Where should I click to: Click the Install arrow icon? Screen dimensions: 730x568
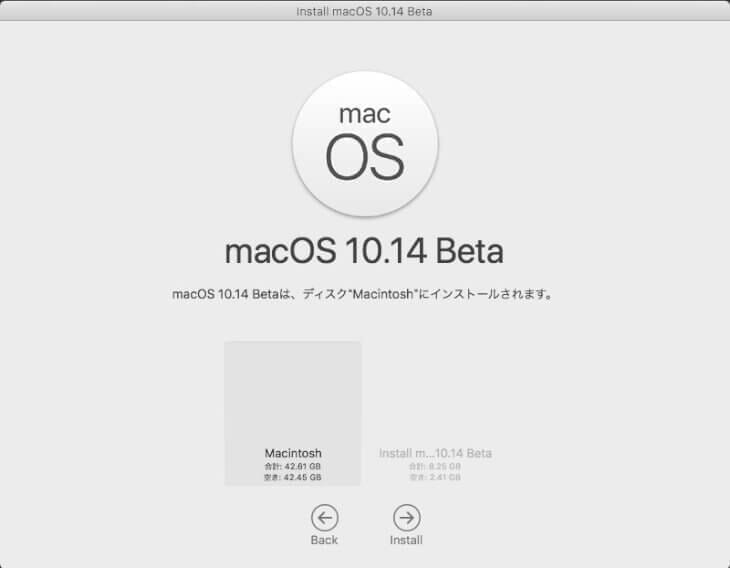[x=406, y=517]
